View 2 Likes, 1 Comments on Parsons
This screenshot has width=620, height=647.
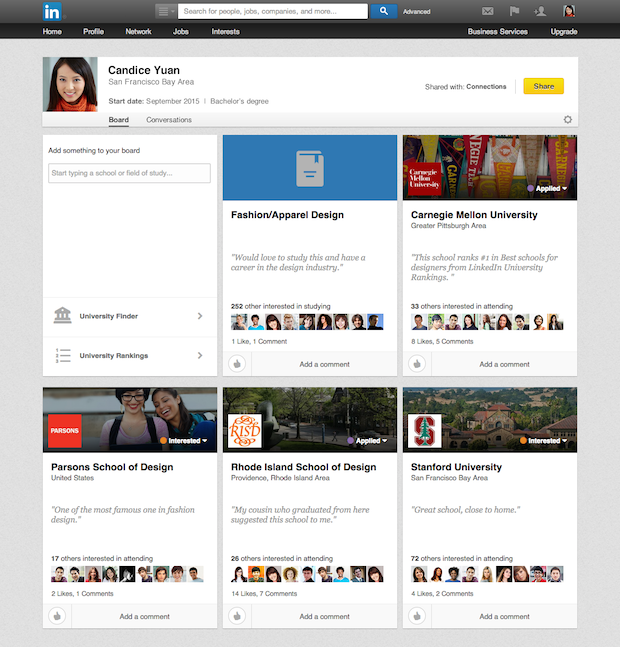coord(82,594)
